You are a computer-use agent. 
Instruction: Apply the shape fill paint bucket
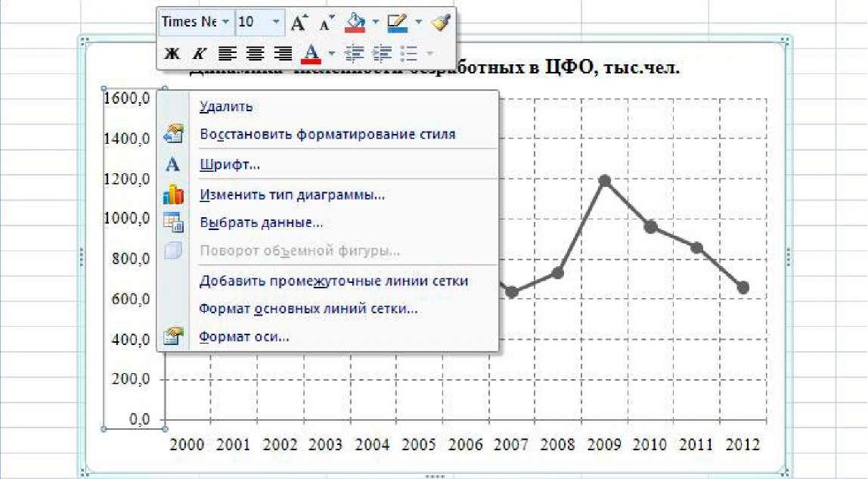(x=355, y=22)
